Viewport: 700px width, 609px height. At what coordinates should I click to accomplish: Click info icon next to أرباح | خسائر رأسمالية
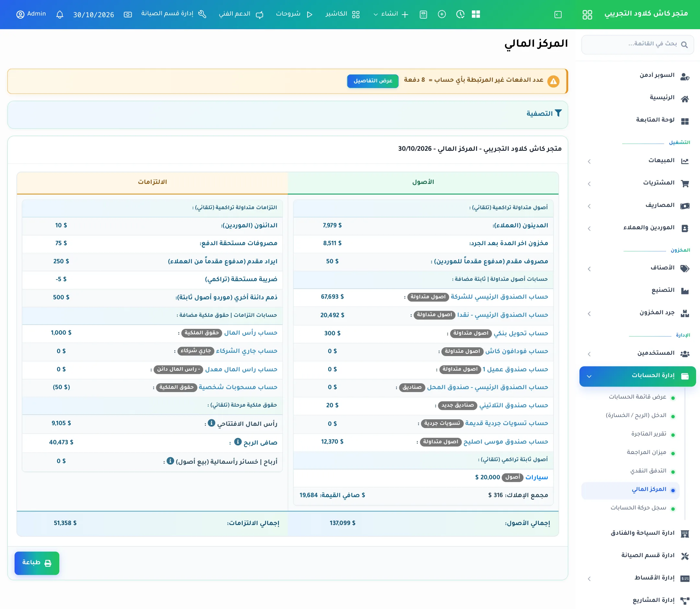tap(170, 461)
